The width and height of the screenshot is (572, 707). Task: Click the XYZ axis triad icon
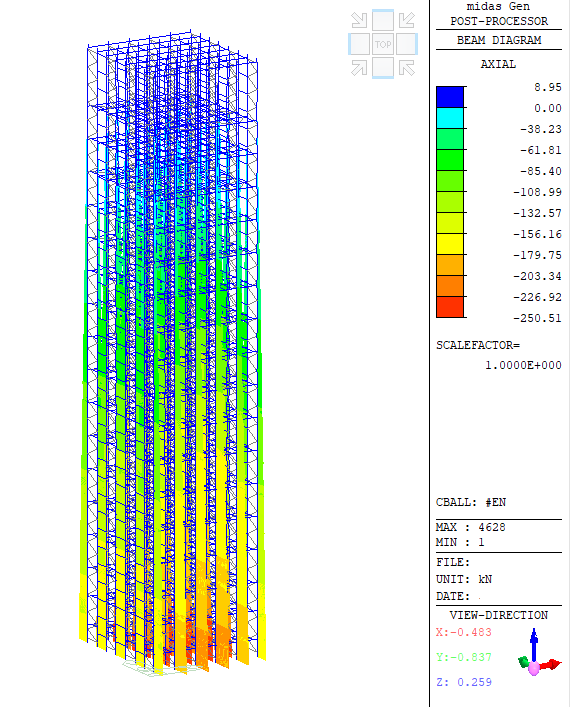pyautogui.click(x=539, y=653)
